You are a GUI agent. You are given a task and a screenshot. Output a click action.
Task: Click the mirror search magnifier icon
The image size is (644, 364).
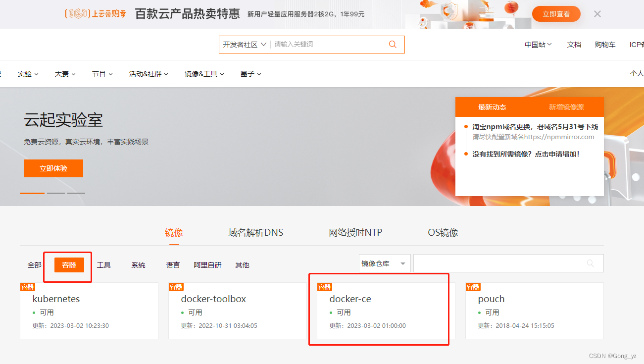(x=590, y=263)
